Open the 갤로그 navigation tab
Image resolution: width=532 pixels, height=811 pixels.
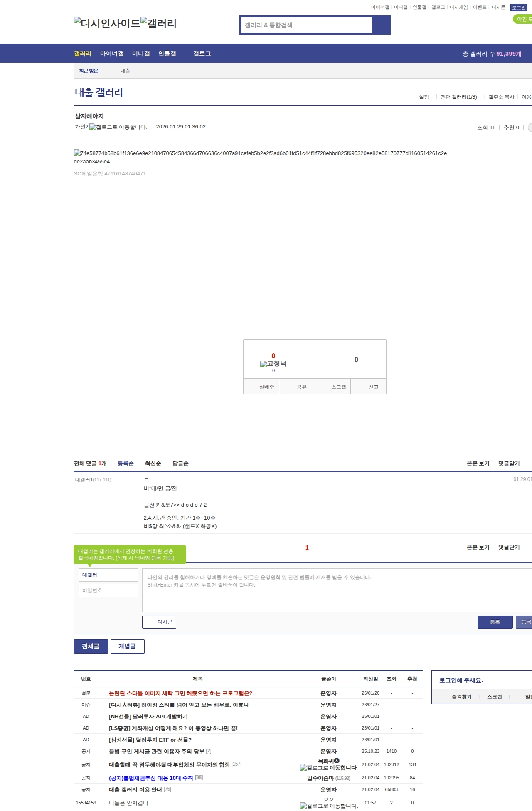pyautogui.click(x=202, y=54)
